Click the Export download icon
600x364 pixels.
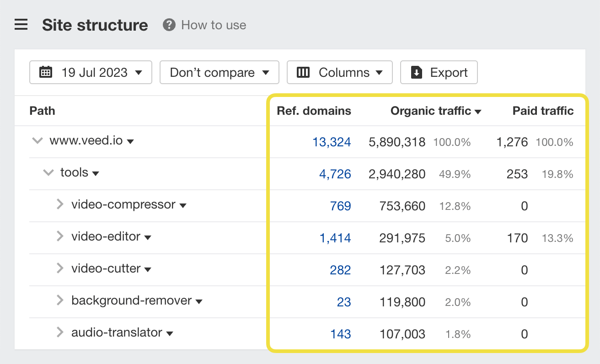point(416,72)
